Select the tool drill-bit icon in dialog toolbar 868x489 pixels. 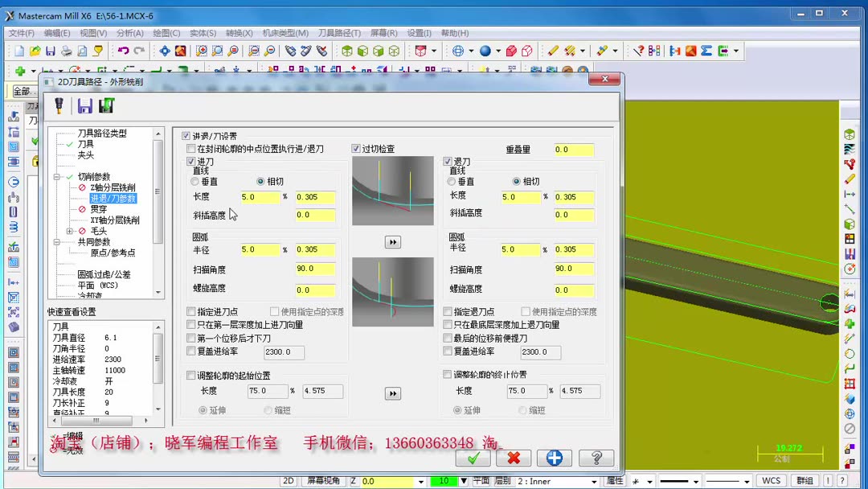(x=59, y=105)
